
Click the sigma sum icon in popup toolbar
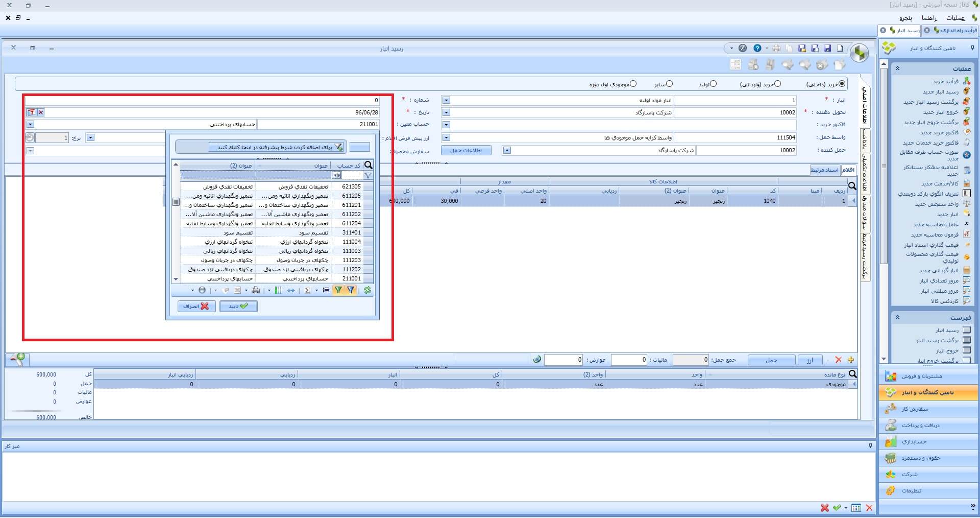coord(307,290)
